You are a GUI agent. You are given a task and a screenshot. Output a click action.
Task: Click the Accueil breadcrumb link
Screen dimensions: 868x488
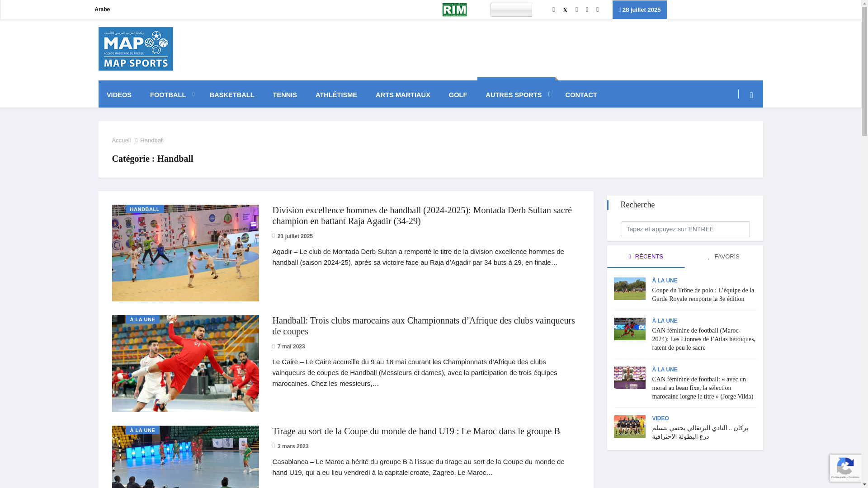[x=121, y=141]
